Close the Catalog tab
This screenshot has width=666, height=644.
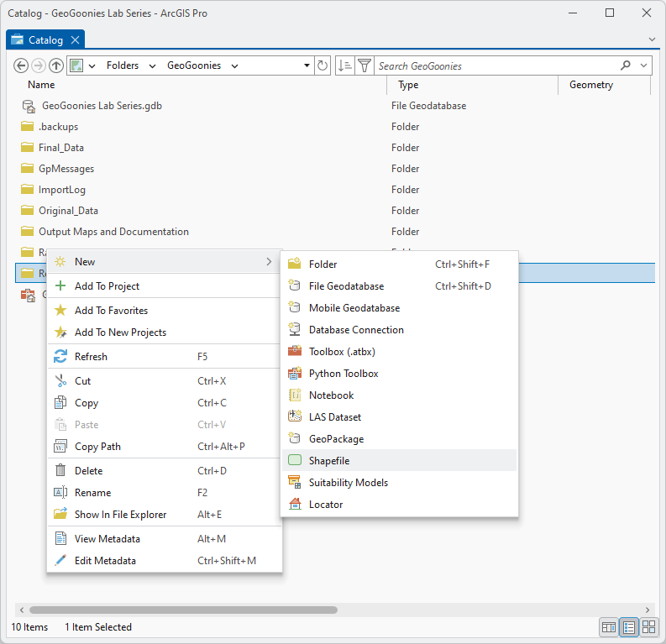point(75,40)
